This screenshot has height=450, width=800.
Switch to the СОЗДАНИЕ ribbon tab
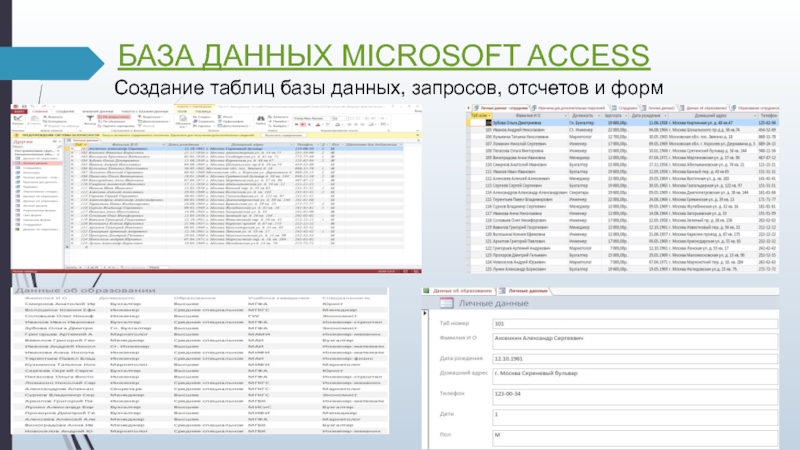65,111
